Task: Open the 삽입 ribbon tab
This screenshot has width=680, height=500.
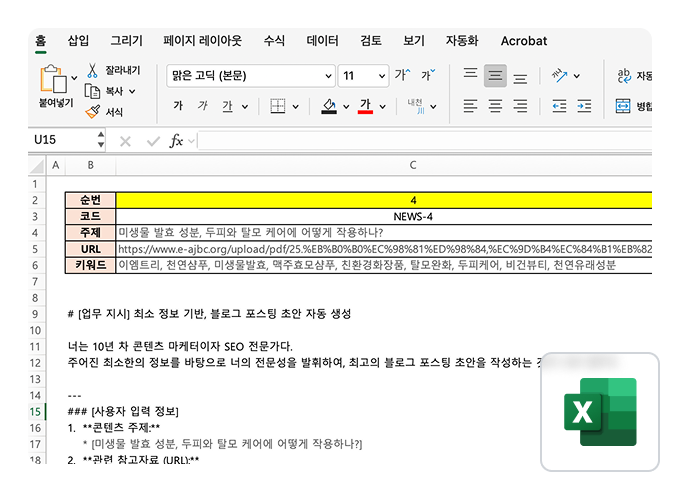Action: (x=78, y=41)
